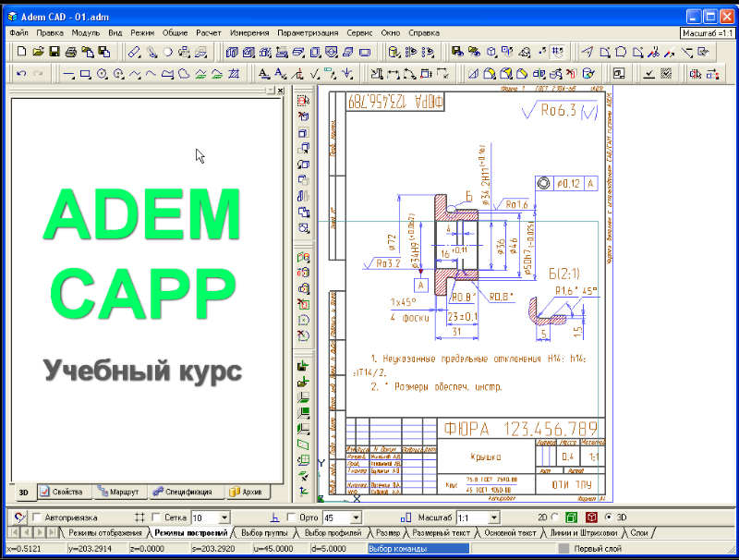
Task: Open the Сетка value dropdown showing 10
Action: tap(224, 517)
